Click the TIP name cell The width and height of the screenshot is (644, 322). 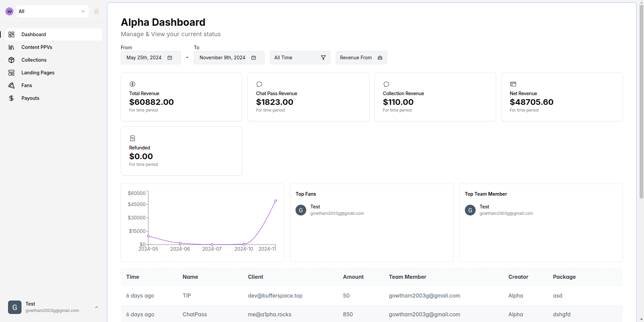(x=187, y=296)
